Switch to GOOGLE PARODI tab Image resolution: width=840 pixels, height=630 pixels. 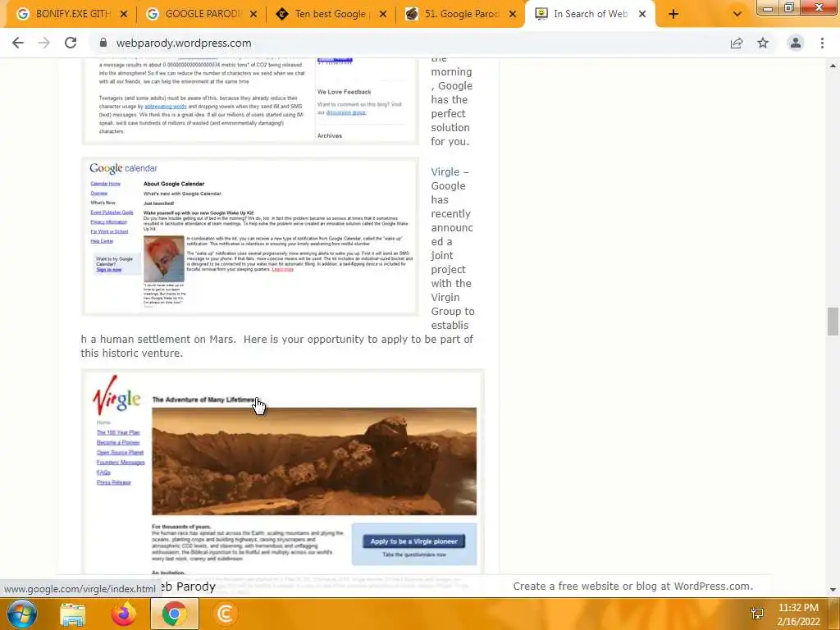point(201,14)
